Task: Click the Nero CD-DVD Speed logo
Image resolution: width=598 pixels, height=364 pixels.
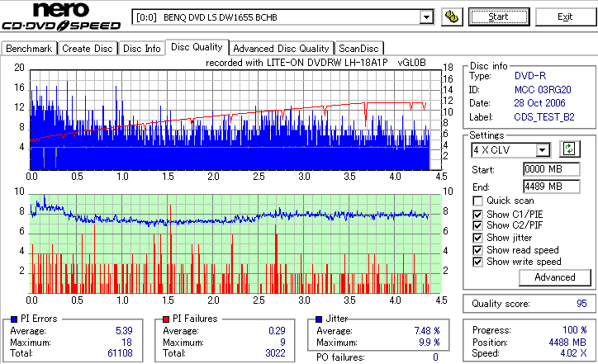Action: [x=61, y=17]
